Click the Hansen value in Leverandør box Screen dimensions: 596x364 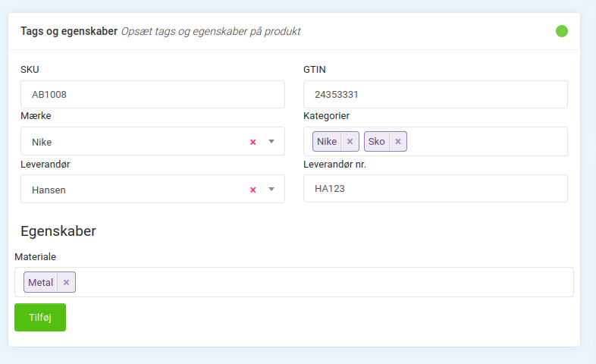(x=49, y=190)
